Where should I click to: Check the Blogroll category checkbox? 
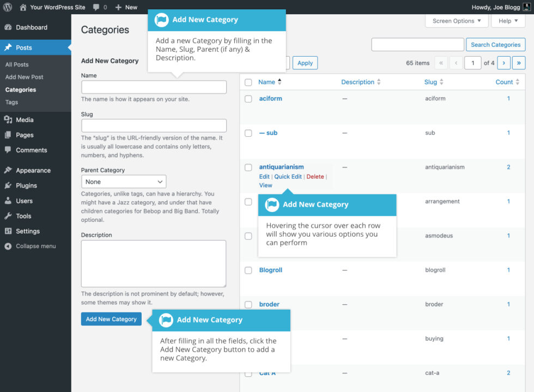(248, 270)
